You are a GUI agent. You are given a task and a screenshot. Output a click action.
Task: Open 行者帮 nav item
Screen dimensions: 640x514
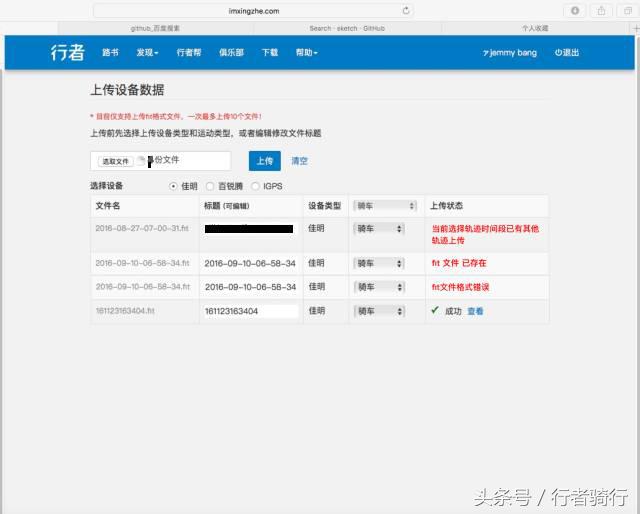point(189,53)
